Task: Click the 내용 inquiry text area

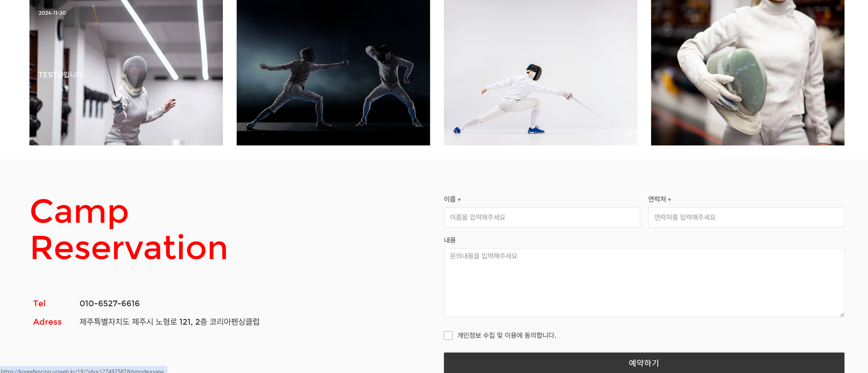Action: [x=644, y=282]
